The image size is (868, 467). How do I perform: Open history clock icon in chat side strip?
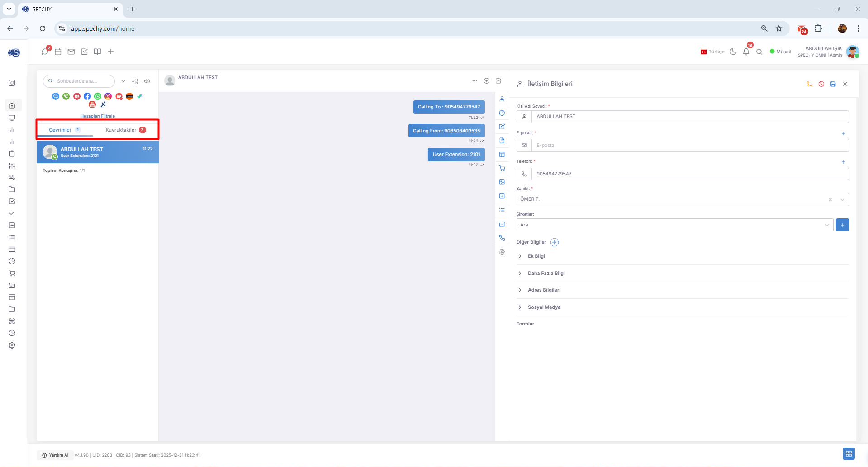502,113
